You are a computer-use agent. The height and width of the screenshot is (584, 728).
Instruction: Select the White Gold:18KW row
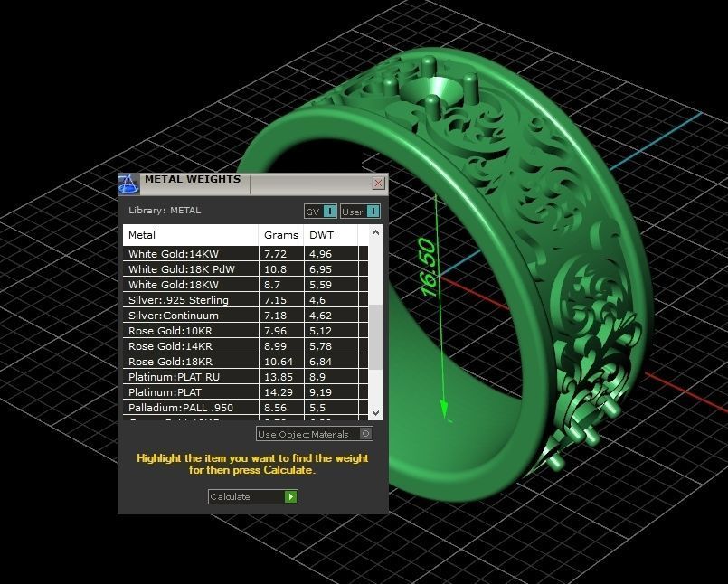tap(245, 285)
